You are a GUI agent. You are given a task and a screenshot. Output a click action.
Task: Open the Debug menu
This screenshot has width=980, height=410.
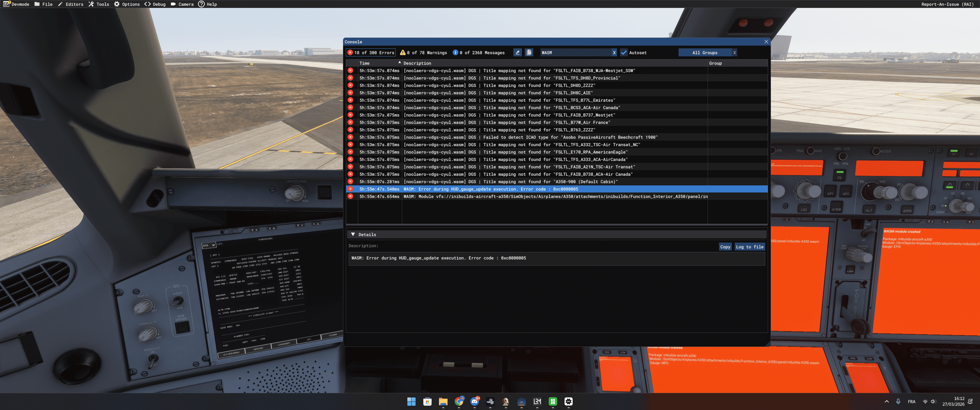(x=155, y=4)
